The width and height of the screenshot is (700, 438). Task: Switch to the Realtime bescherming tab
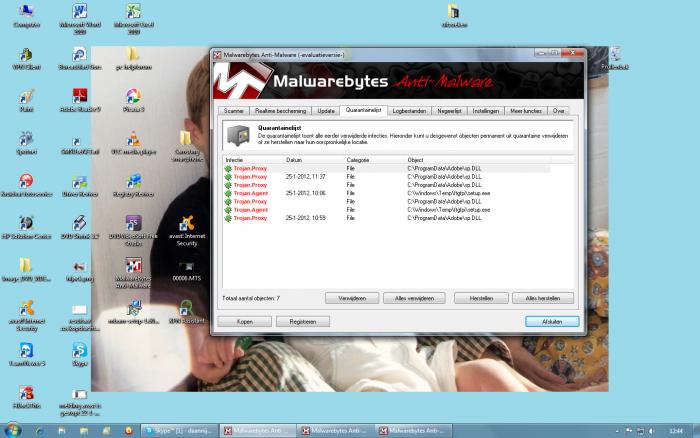point(280,111)
